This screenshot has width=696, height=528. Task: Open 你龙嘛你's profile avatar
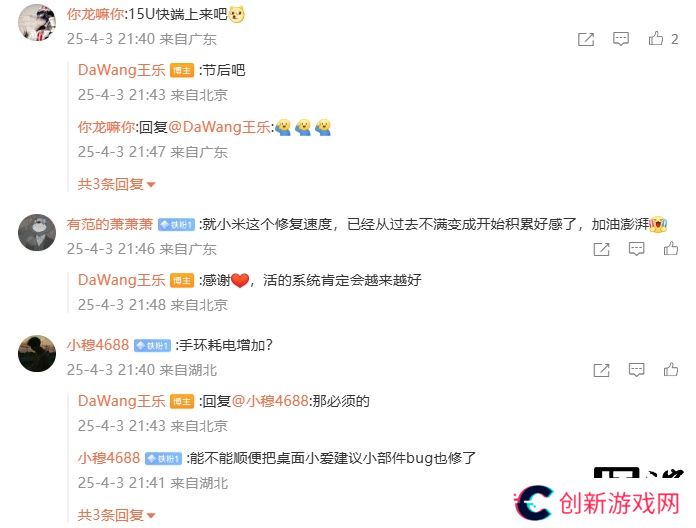[x=37, y=22]
